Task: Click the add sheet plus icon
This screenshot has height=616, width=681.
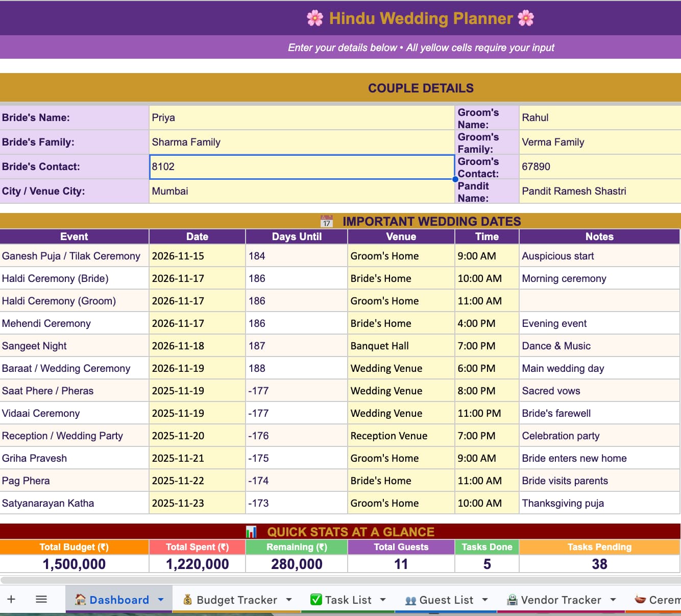Action: tap(11, 599)
